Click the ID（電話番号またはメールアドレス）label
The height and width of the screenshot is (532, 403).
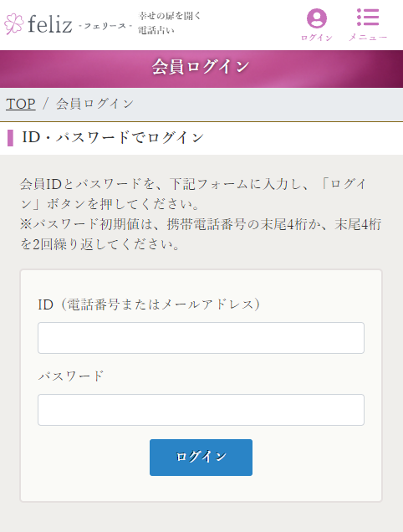149,304
